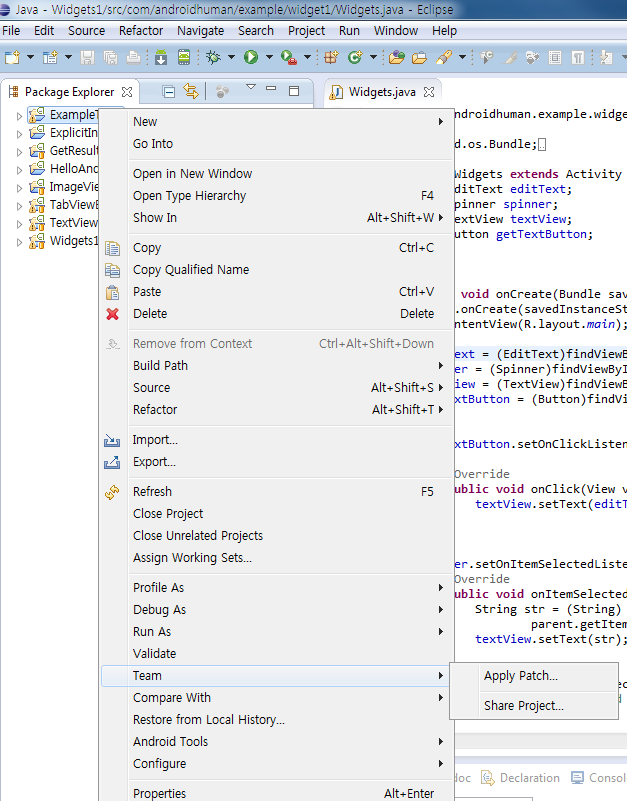Image resolution: width=627 pixels, height=801 pixels.
Task: Toggle Show Whitespace Characters (pilcrow) icon
Action: coord(577,57)
